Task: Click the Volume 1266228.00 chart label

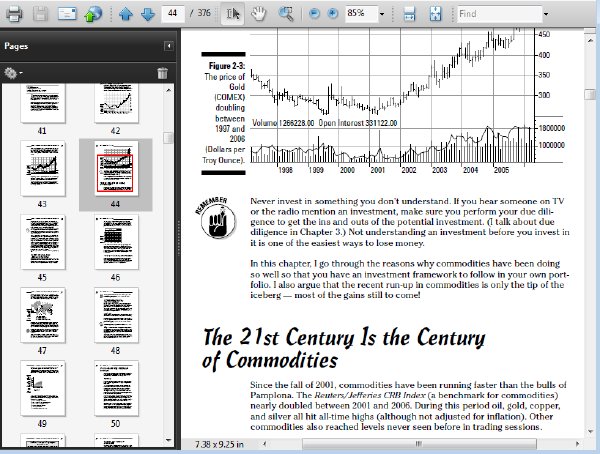Action: [283, 123]
